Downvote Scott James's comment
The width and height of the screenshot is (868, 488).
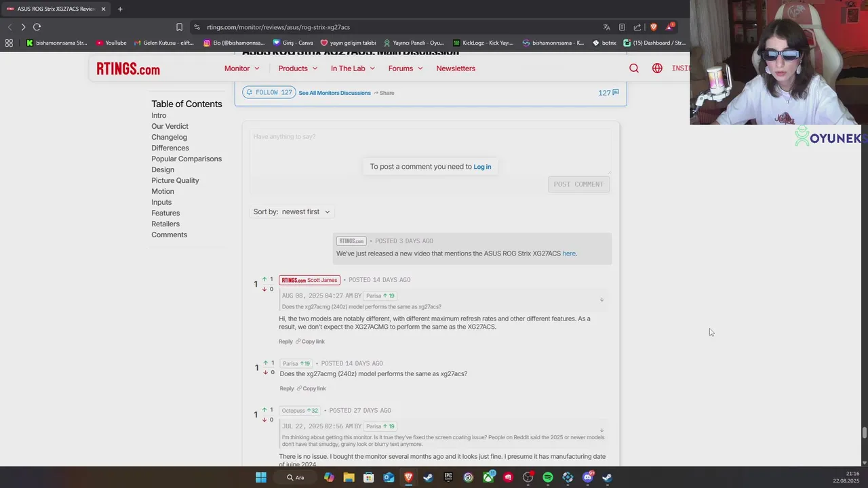tap(264, 289)
